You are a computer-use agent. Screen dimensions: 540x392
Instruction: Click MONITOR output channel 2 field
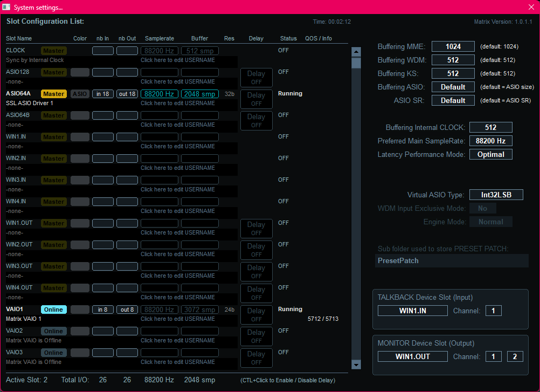click(x=515, y=356)
